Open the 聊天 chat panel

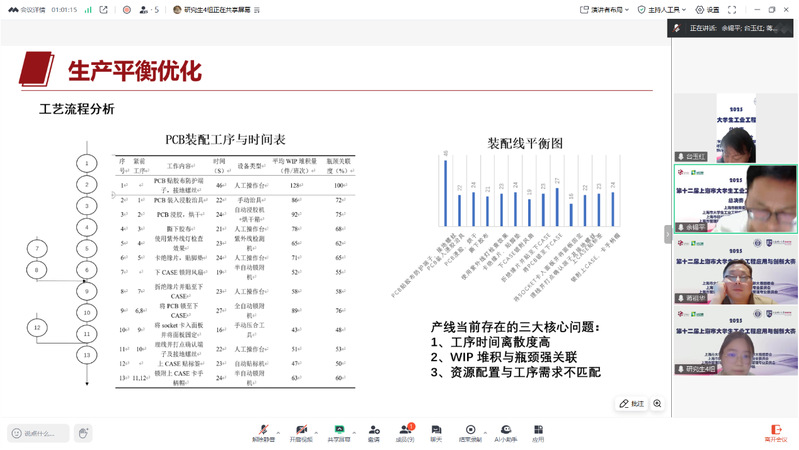pos(436,432)
